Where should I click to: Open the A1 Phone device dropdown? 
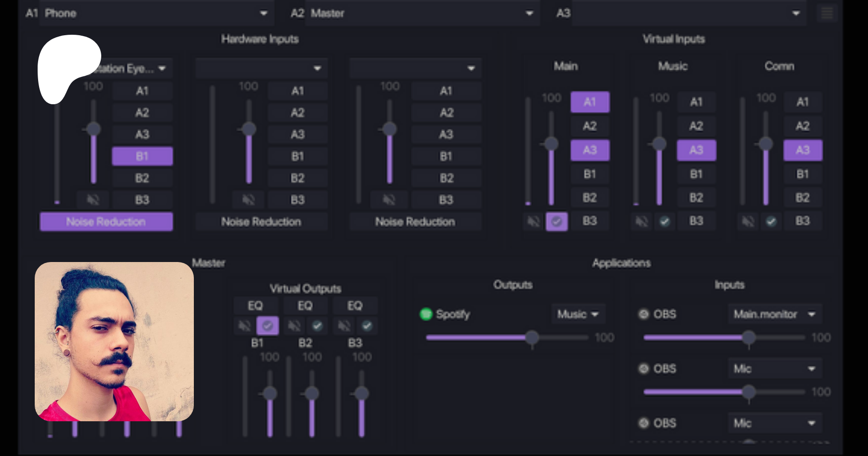[x=263, y=13]
